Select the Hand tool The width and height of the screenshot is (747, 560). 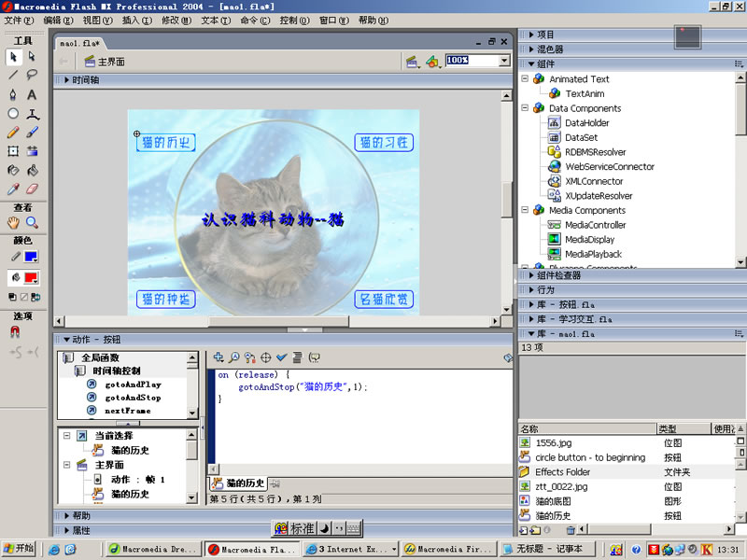point(13,222)
